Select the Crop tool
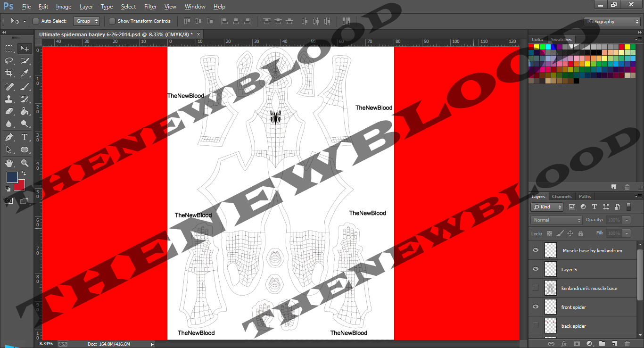Screen dimensions: 644x348 click(9, 73)
